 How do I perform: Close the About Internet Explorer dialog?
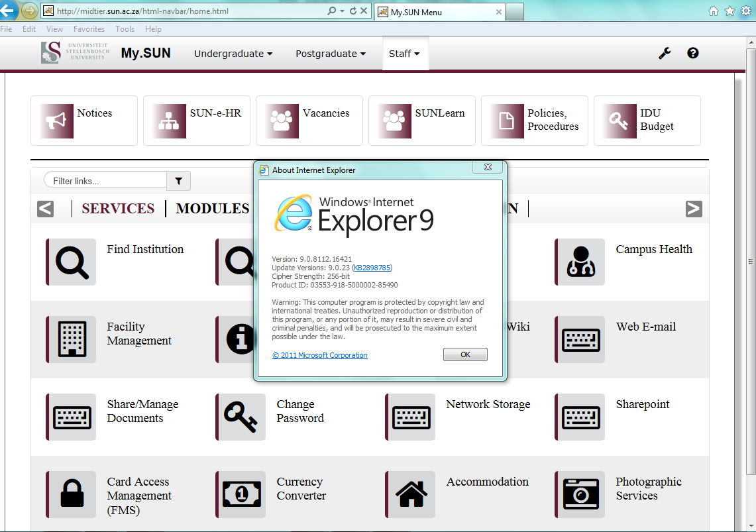488,167
